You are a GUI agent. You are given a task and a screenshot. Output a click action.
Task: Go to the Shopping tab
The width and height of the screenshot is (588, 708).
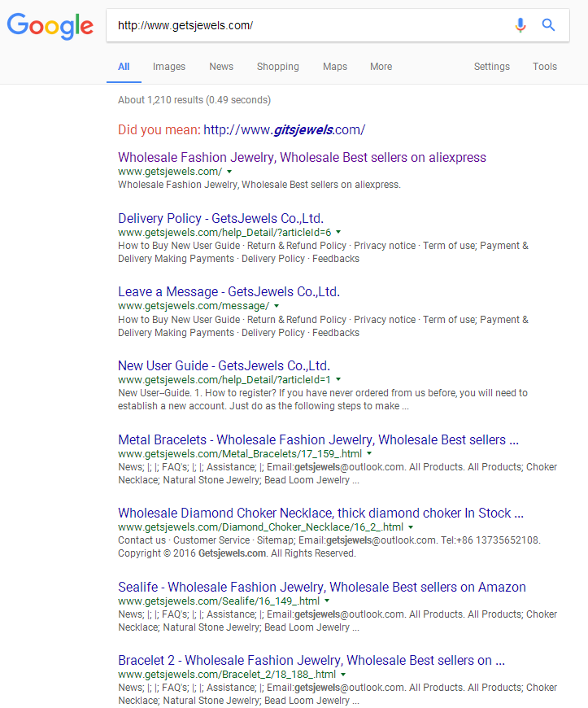[278, 67]
